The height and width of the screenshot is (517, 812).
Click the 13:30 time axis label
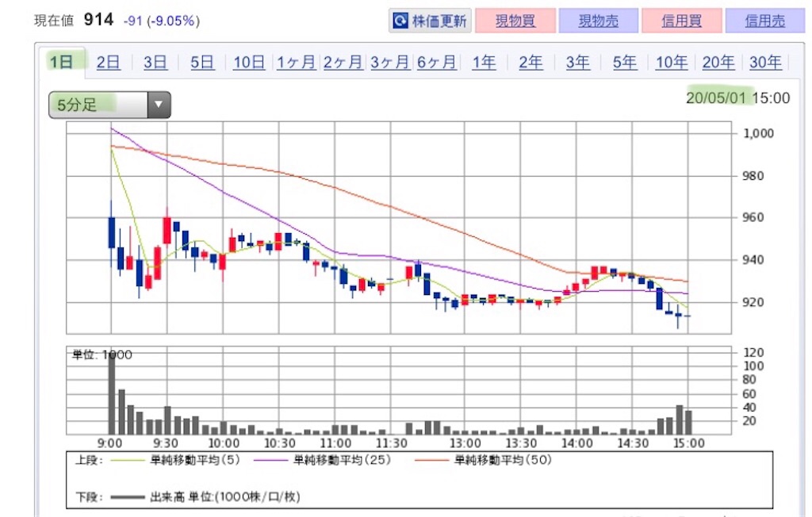pyautogui.click(x=521, y=443)
